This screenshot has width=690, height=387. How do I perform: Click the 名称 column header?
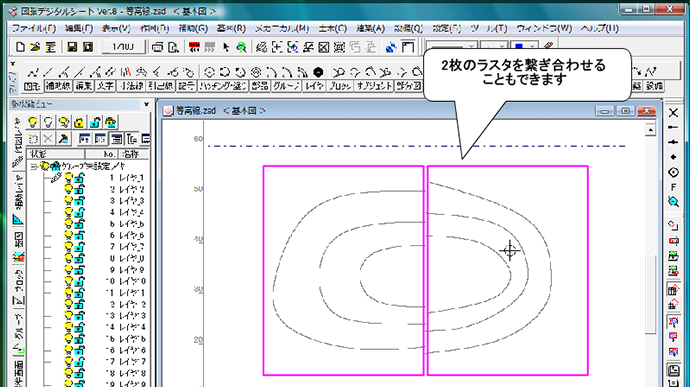click(x=132, y=154)
